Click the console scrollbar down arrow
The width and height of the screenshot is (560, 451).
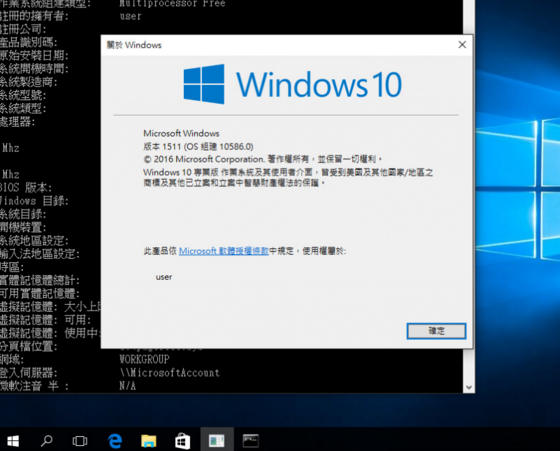[469, 387]
